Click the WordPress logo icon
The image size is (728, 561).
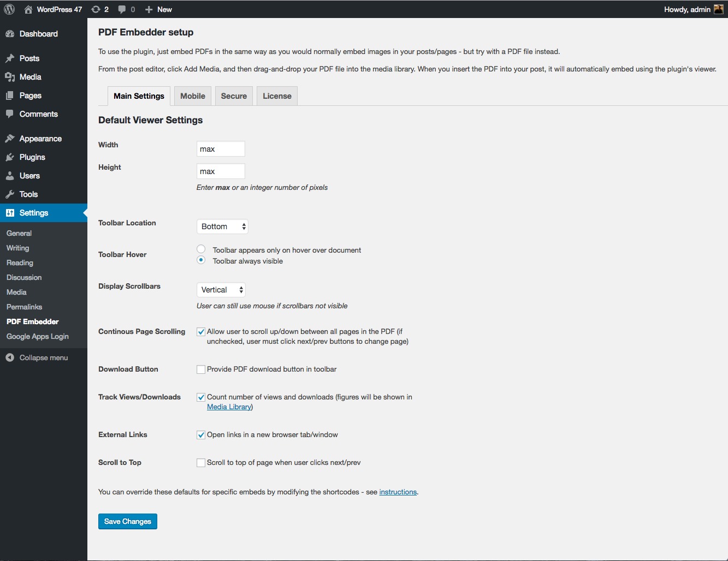pos(9,9)
